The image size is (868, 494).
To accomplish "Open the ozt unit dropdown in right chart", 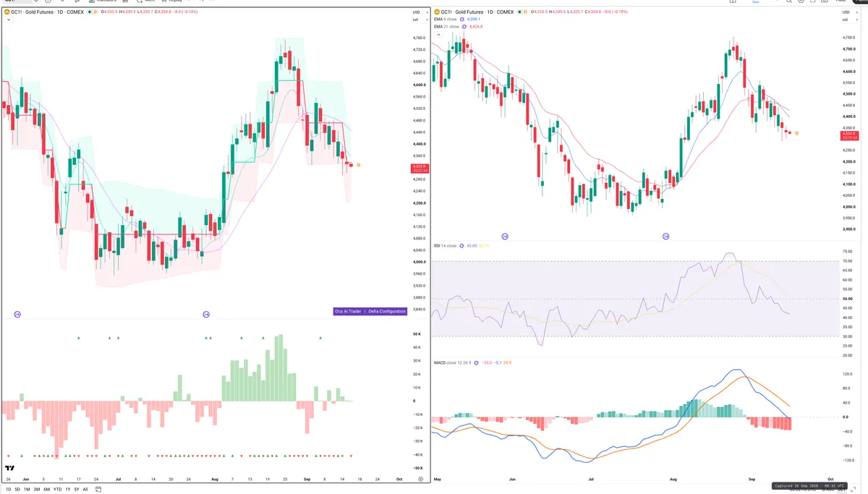I will pos(848,20).
